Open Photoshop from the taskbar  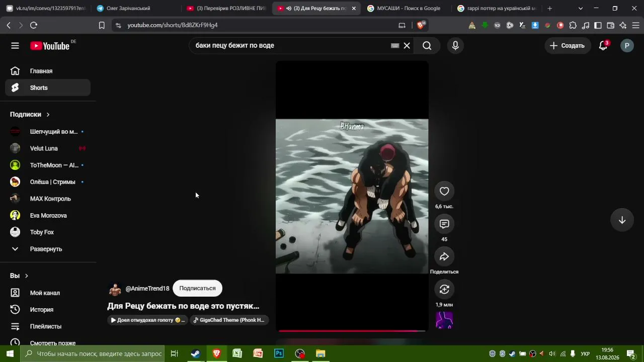(279, 353)
